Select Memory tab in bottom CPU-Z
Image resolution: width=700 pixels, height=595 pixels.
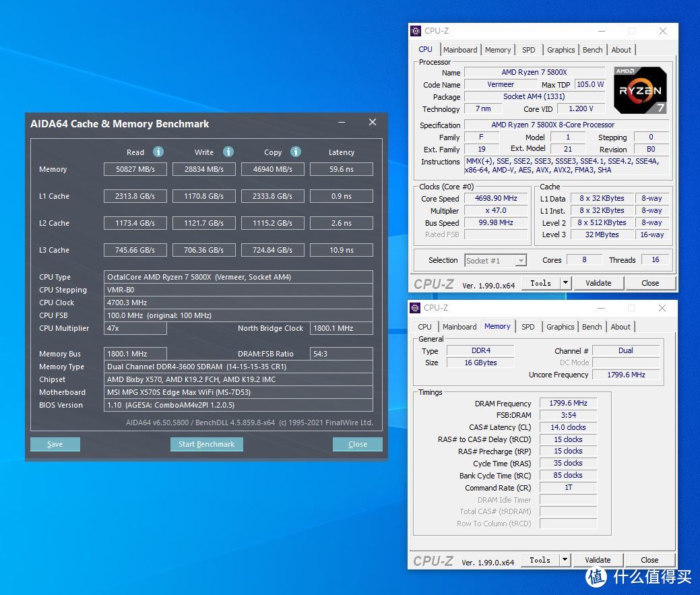click(x=497, y=326)
